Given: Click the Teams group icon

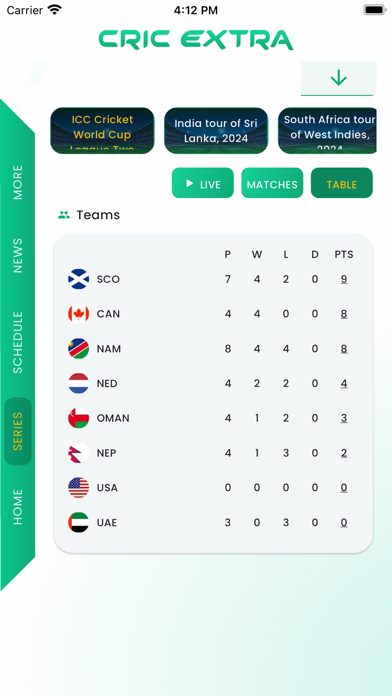Looking at the screenshot, I should [x=64, y=215].
